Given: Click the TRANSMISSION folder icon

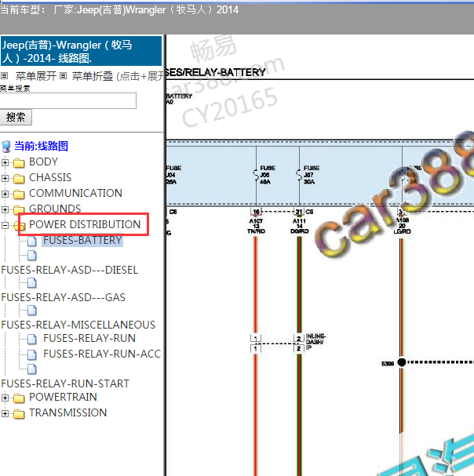Looking at the screenshot, I should tap(19, 414).
